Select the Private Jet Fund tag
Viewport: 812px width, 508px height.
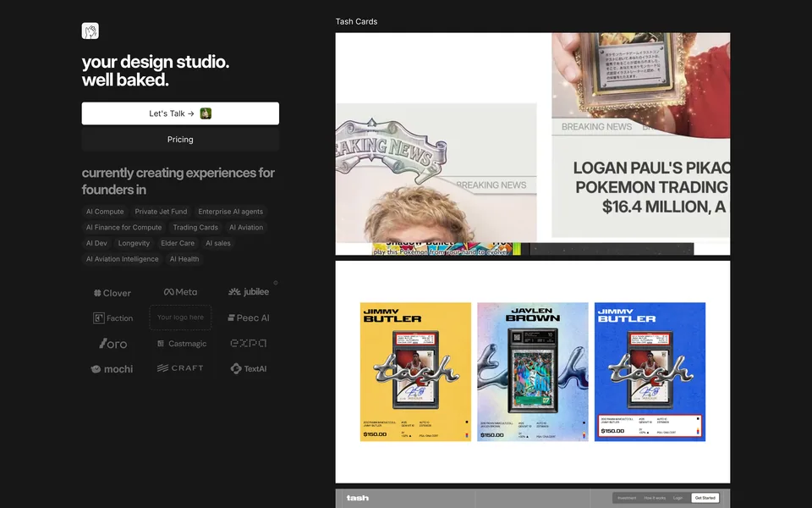[161, 212]
